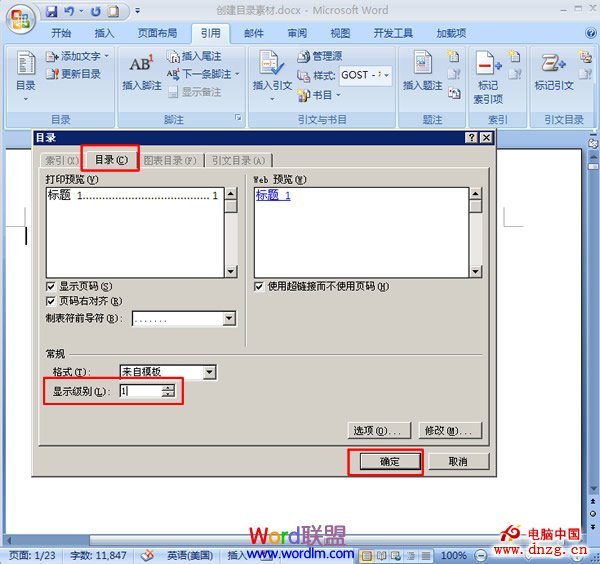Expand quick access toolbar customize arrow
Screen dimensions: 600x564
(x=138, y=11)
